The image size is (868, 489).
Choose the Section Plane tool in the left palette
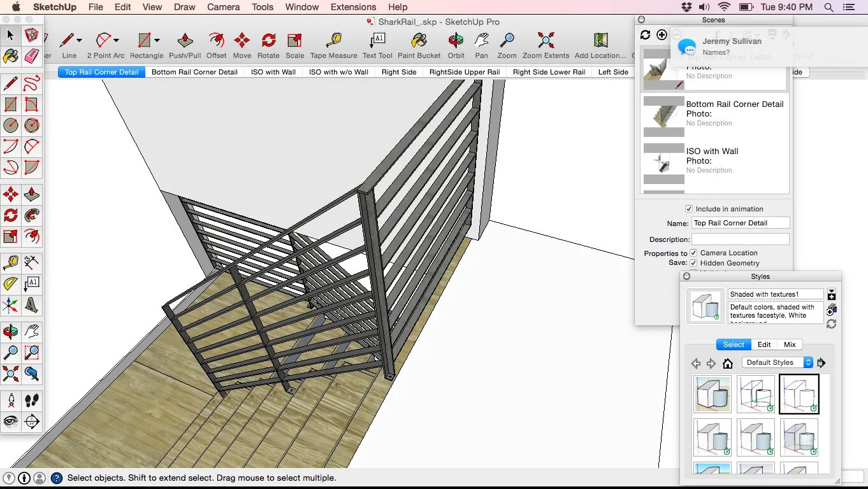click(31, 422)
